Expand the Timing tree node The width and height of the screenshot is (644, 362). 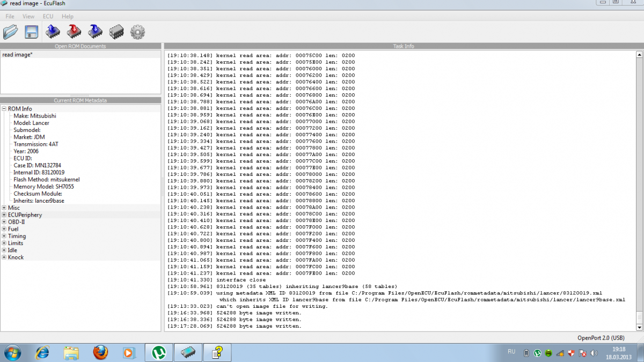tap(4, 236)
